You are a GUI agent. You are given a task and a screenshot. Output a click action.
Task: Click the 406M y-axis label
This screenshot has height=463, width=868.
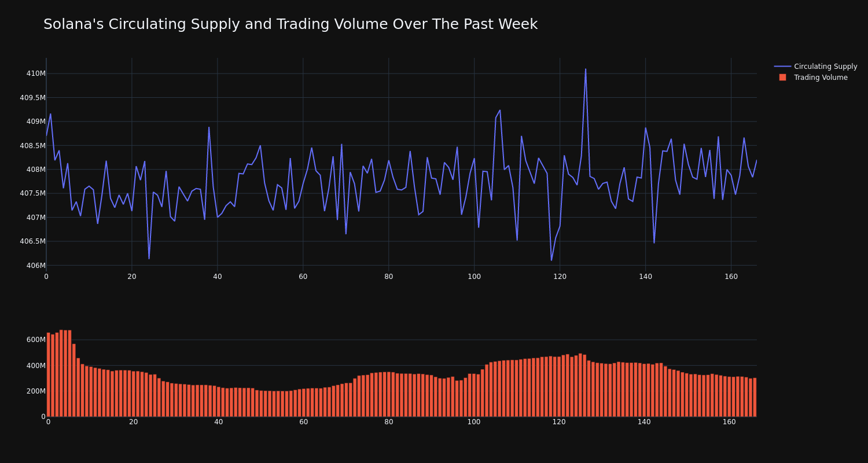coord(36,266)
